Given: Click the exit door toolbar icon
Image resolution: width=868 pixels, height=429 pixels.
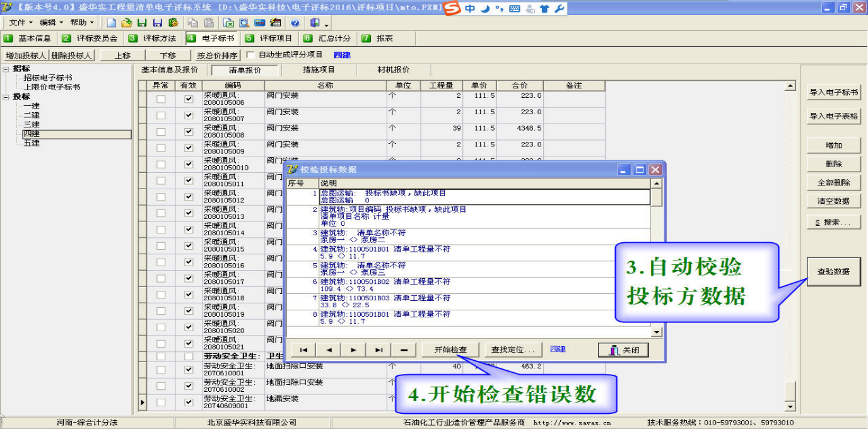Looking at the screenshot, I should pyautogui.click(x=315, y=23).
